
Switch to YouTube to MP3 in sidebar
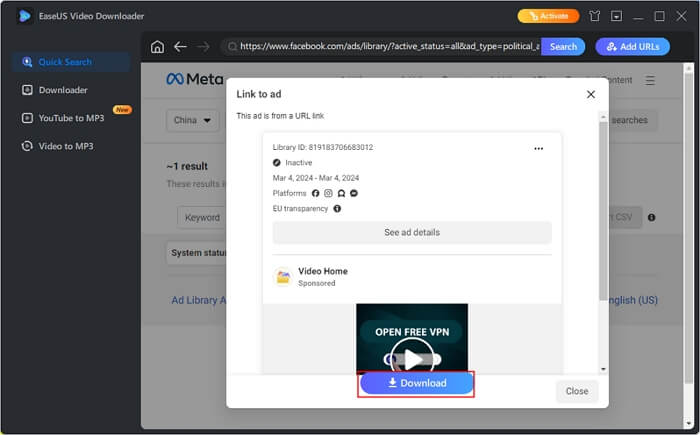70,118
